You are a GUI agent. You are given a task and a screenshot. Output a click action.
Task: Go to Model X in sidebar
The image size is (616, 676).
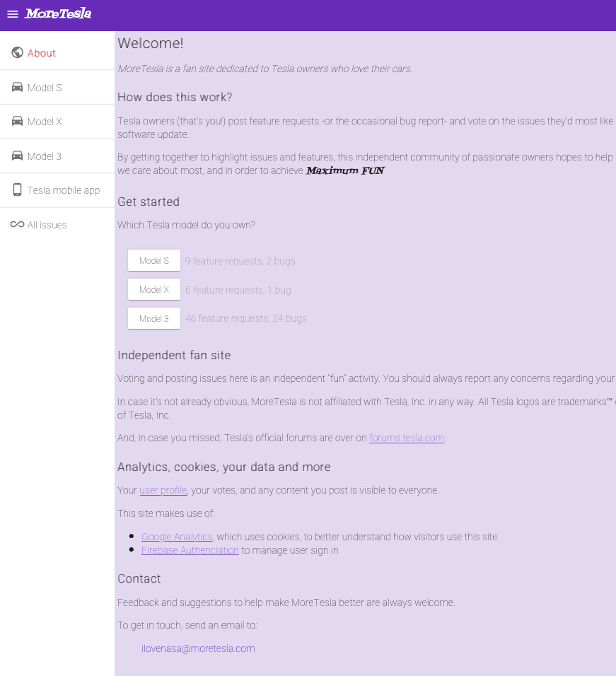click(57, 122)
